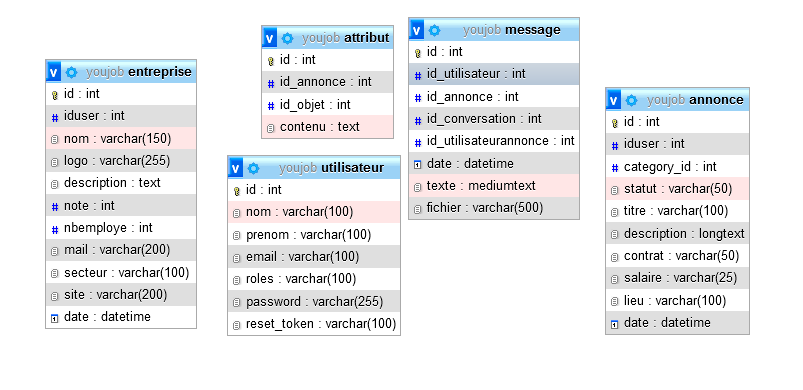
Task: Click hash icon next to entreprise nbemploye
Action: 55,228
